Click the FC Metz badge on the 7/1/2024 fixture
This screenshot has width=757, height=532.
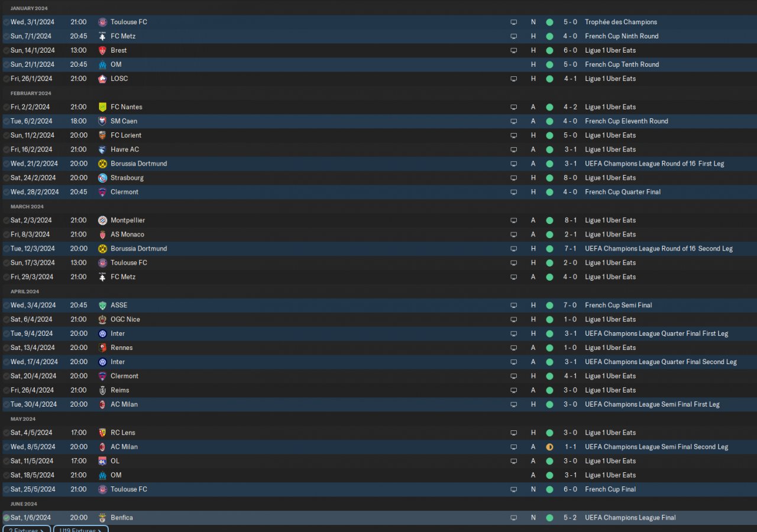point(102,36)
